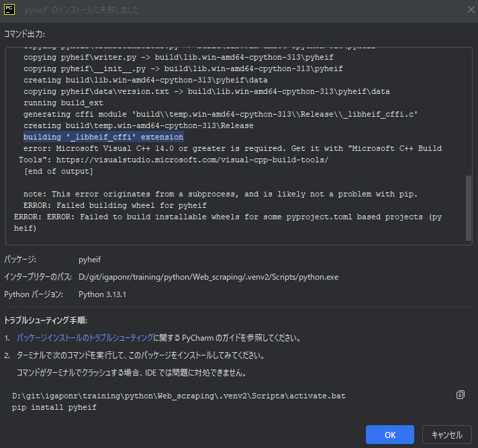Click the インタープリターのパス: label

[38, 277]
